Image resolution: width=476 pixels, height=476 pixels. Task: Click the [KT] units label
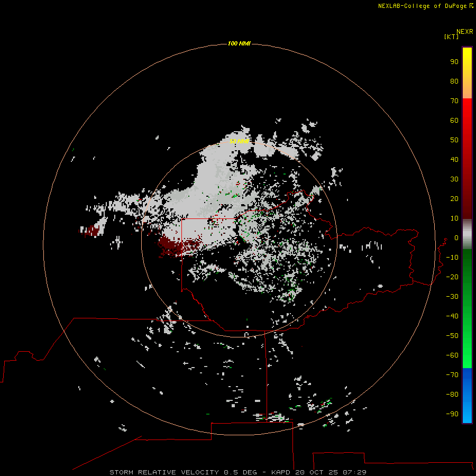click(x=451, y=36)
